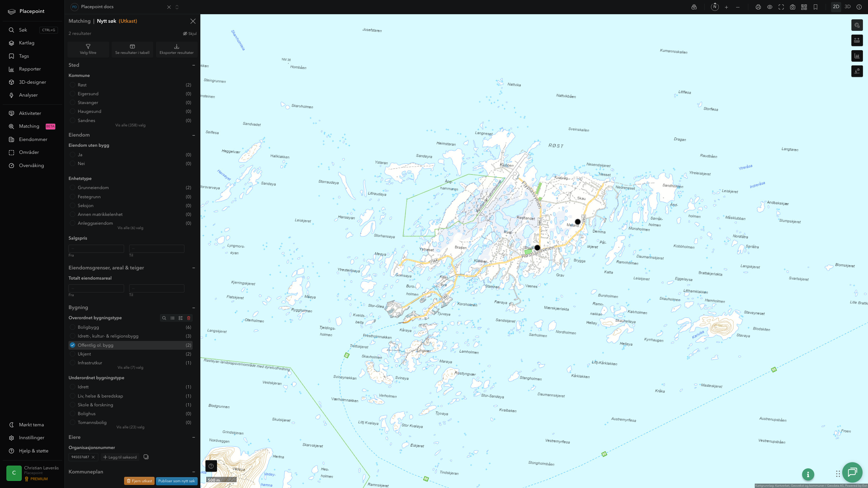The width and height of the screenshot is (868, 488).
Task: Open the green info button on the map
Action: [x=808, y=474]
